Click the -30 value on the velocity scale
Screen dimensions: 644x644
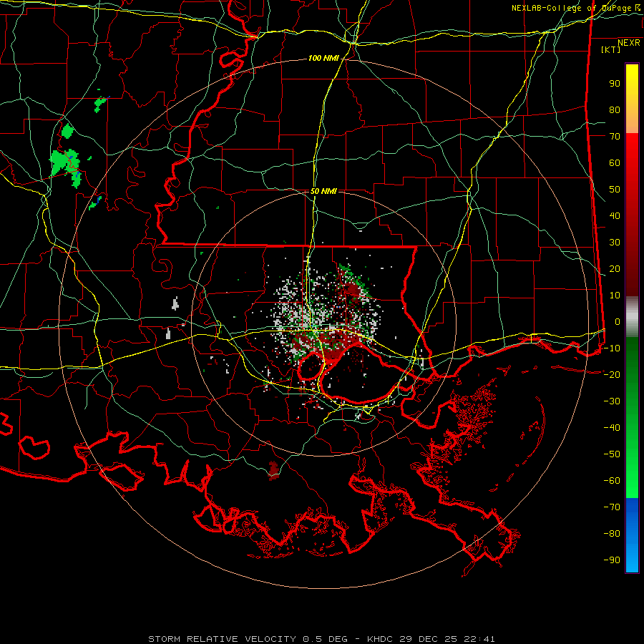coord(612,401)
